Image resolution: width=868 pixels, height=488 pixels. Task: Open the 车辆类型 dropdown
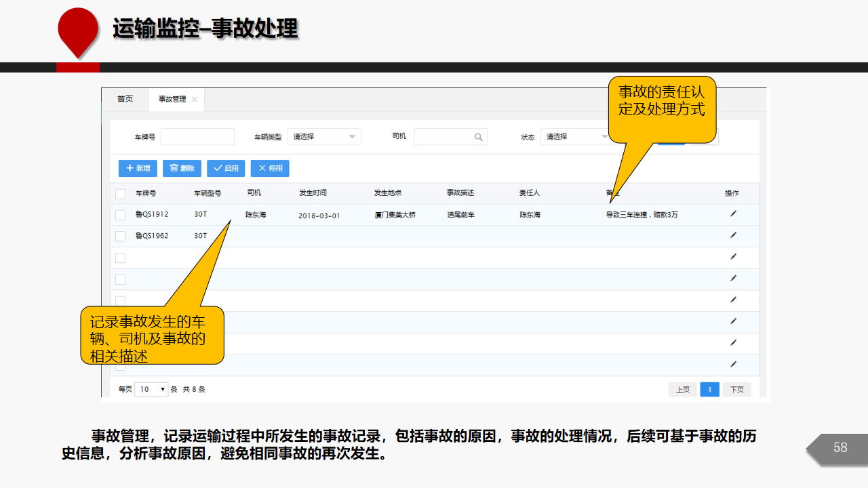[x=324, y=137]
